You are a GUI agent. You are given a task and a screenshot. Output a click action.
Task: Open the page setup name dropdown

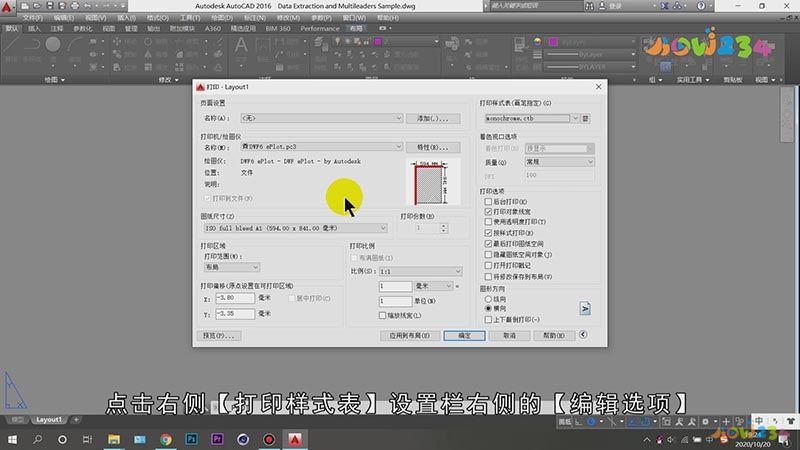321,118
